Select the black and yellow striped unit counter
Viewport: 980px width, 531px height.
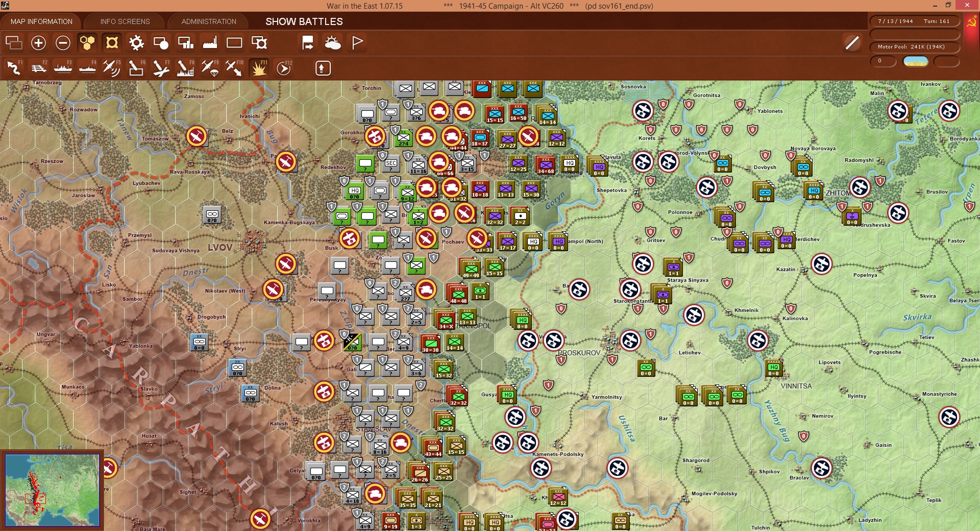pos(352,342)
